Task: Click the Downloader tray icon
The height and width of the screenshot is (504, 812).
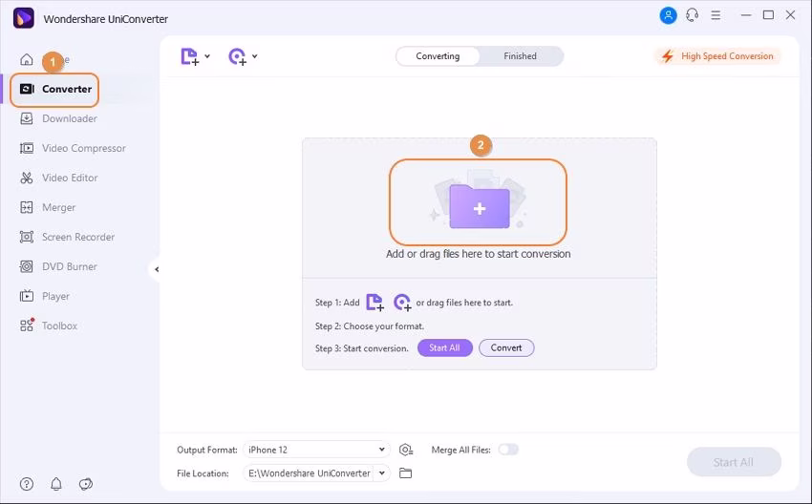Action: 27,118
